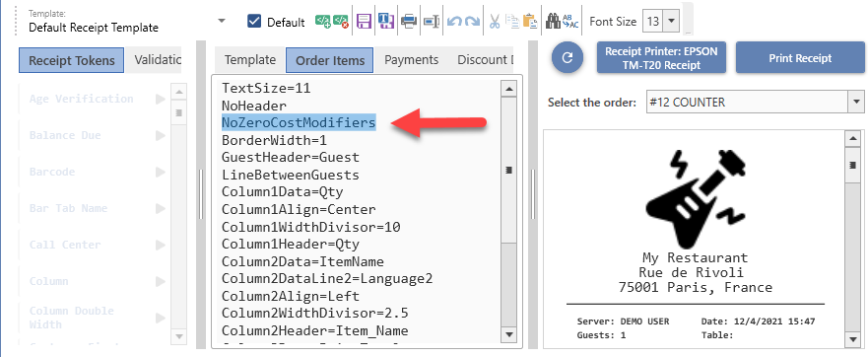The width and height of the screenshot is (868, 357).
Task: Click the Print Receipt button
Action: [x=800, y=57]
